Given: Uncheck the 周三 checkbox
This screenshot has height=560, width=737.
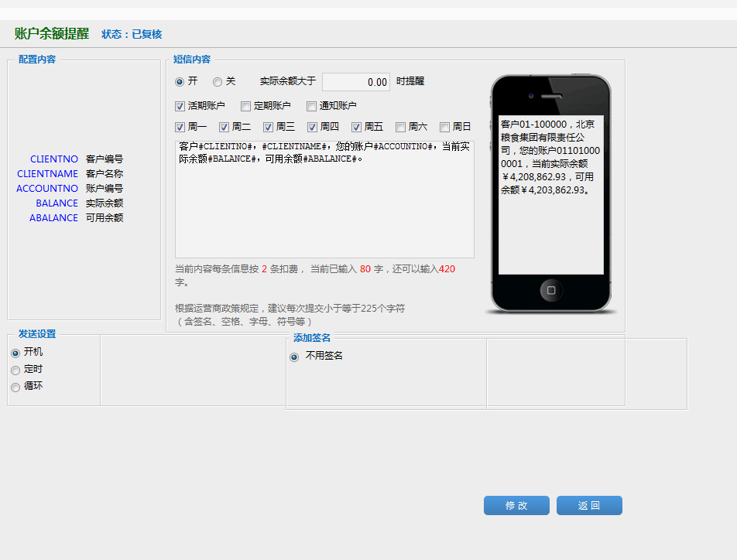Looking at the screenshot, I should (x=269, y=128).
